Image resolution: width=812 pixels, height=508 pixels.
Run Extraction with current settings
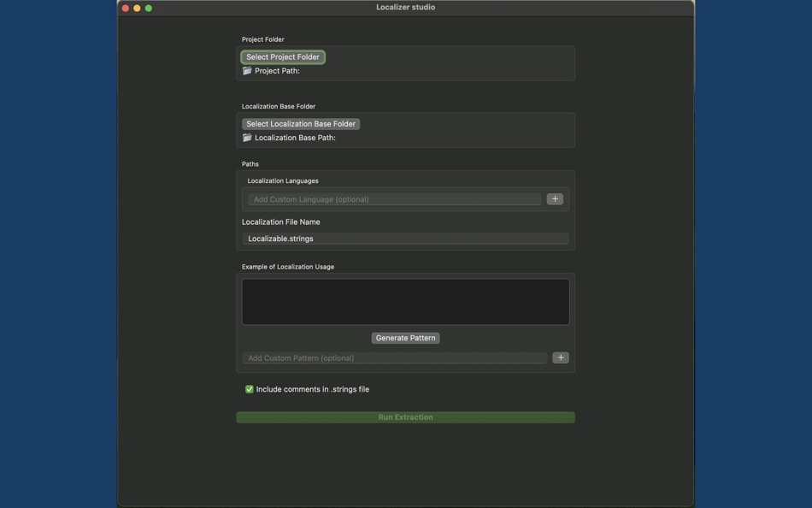406,416
